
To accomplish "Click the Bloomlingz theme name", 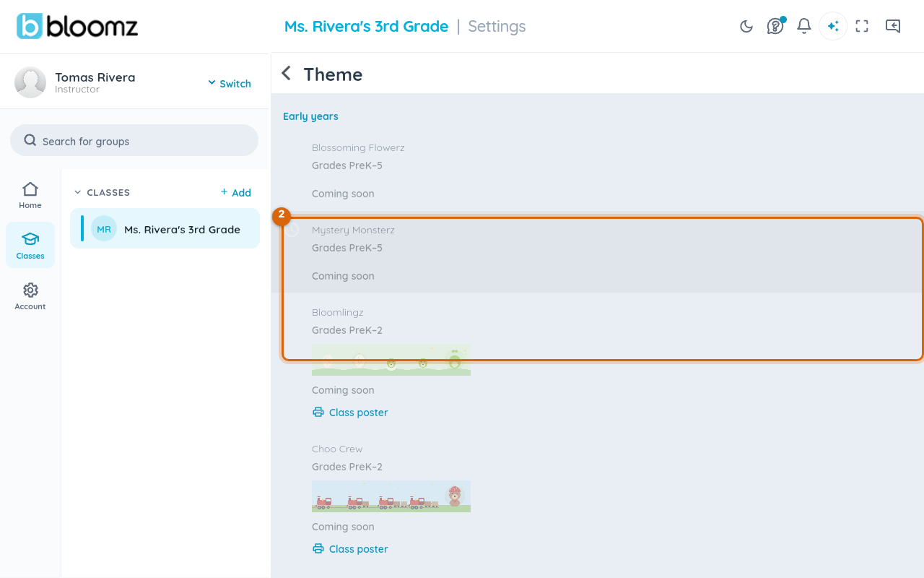I will pyautogui.click(x=338, y=312).
